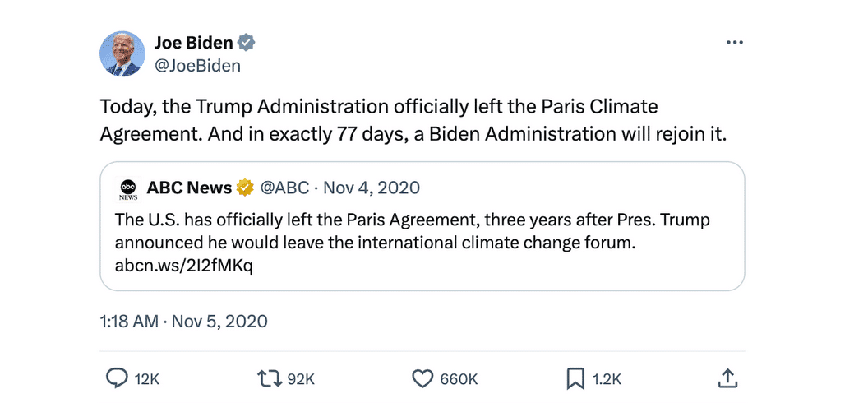868x403 pixels.
Task: Click the Nov 4, 2020 quoted date
Action: (372, 188)
